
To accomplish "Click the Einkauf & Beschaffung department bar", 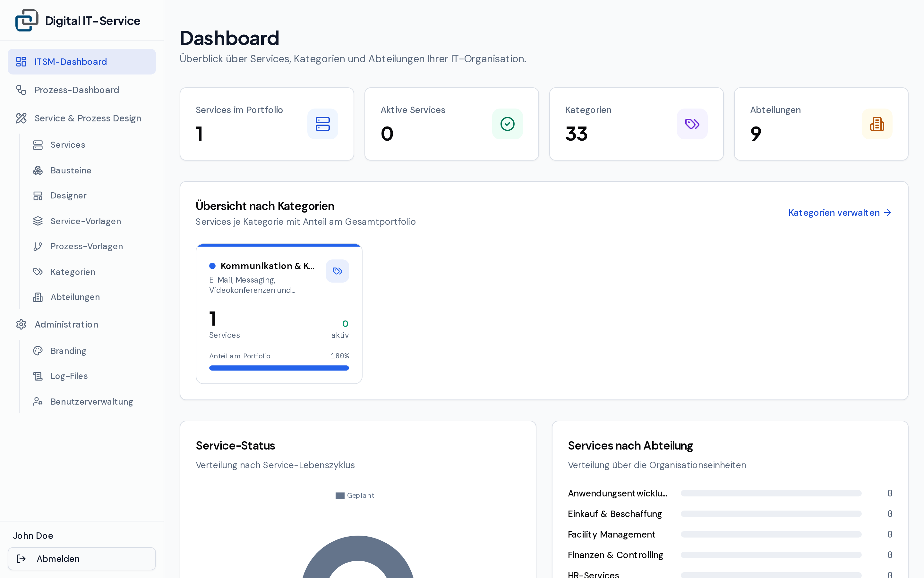I will click(x=771, y=514).
